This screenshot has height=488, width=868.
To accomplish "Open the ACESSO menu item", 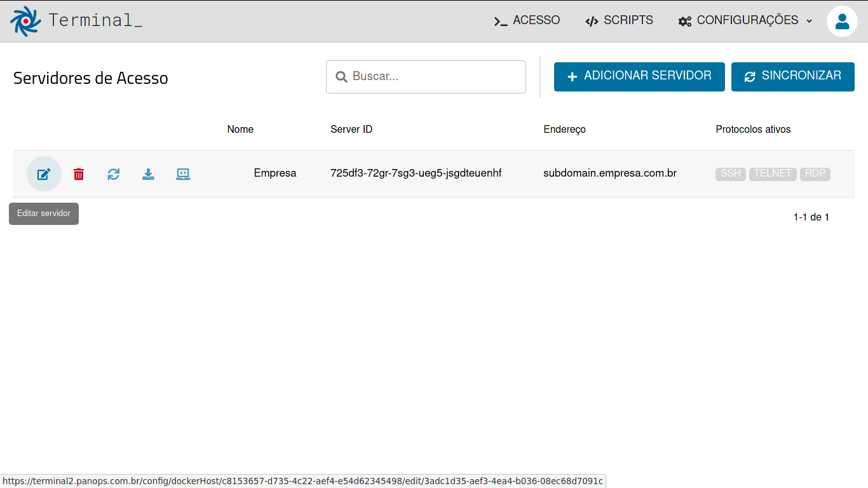I will pos(527,20).
